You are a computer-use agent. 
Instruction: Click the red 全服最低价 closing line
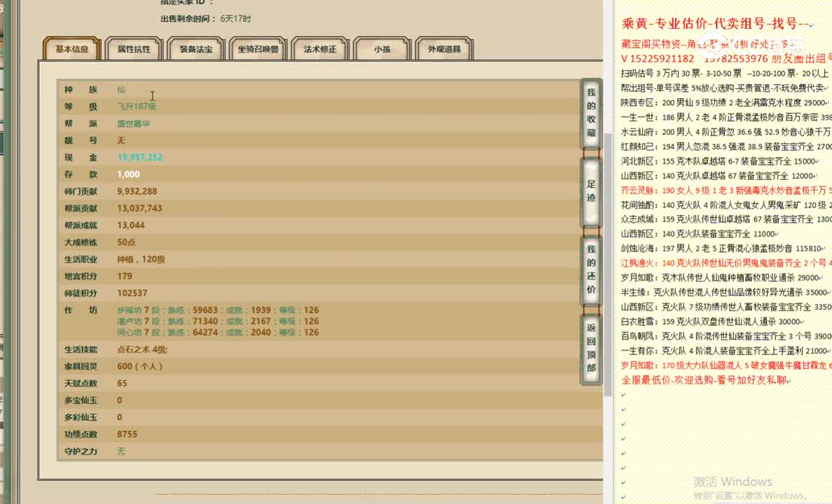pyautogui.click(x=705, y=380)
